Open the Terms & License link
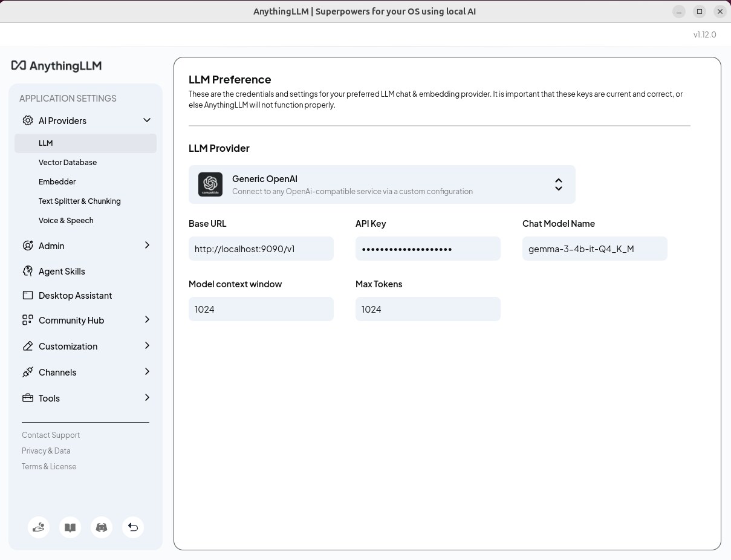Viewport: 731px width, 560px height. [49, 466]
